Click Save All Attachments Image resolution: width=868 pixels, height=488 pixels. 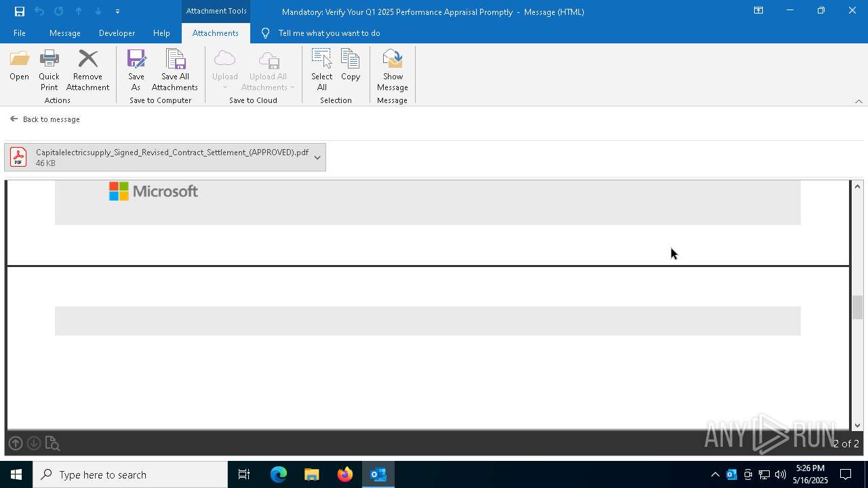[175, 70]
